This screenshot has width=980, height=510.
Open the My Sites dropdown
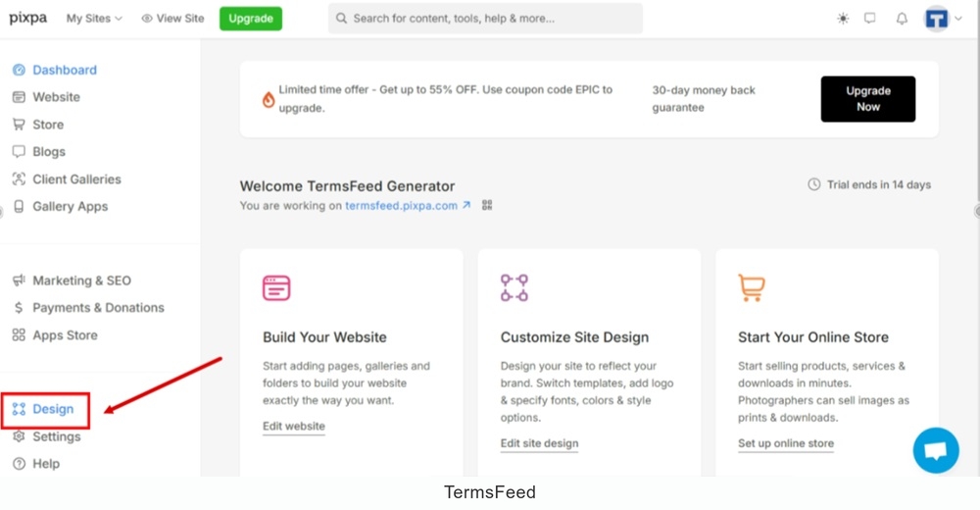[94, 19]
